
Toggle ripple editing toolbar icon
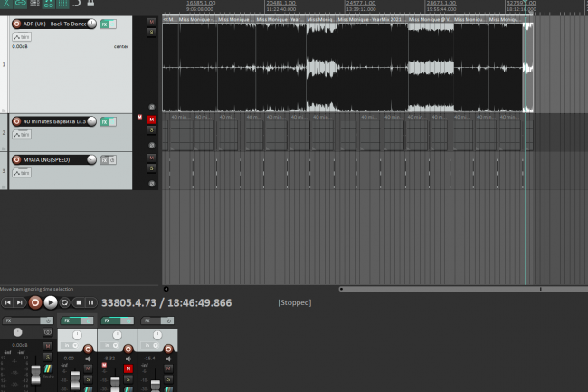point(34,3)
